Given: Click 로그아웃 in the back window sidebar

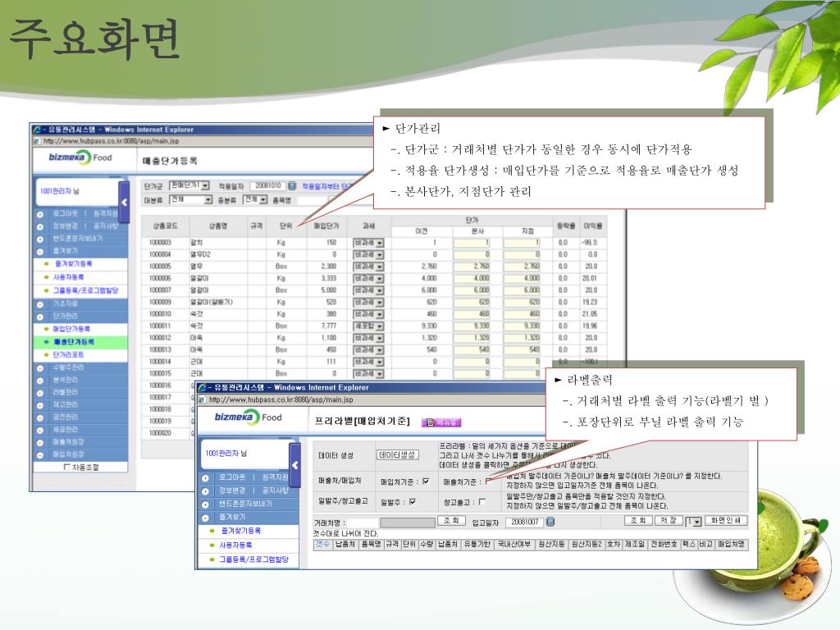Looking at the screenshot, I should click(x=66, y=213).
